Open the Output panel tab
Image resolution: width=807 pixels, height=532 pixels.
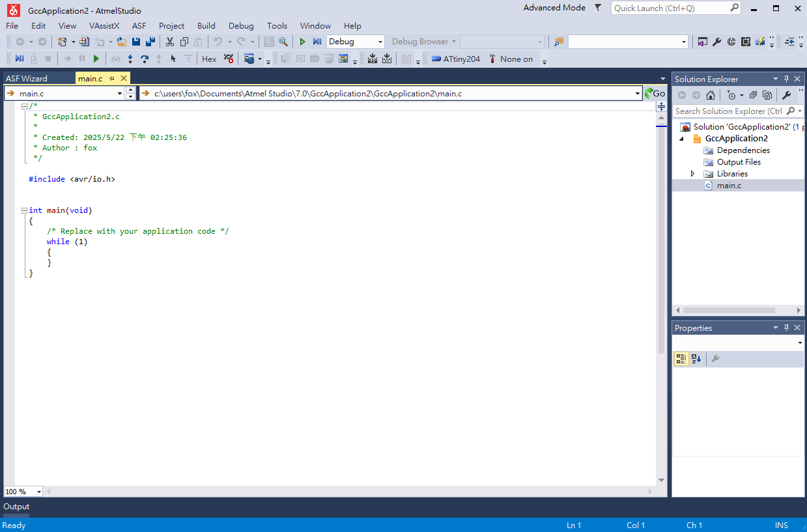[16, 507]
